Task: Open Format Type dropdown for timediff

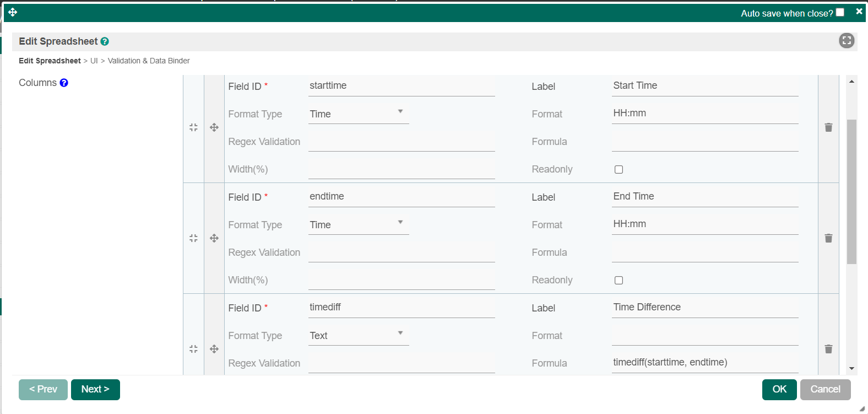Action: coord(358,336)
